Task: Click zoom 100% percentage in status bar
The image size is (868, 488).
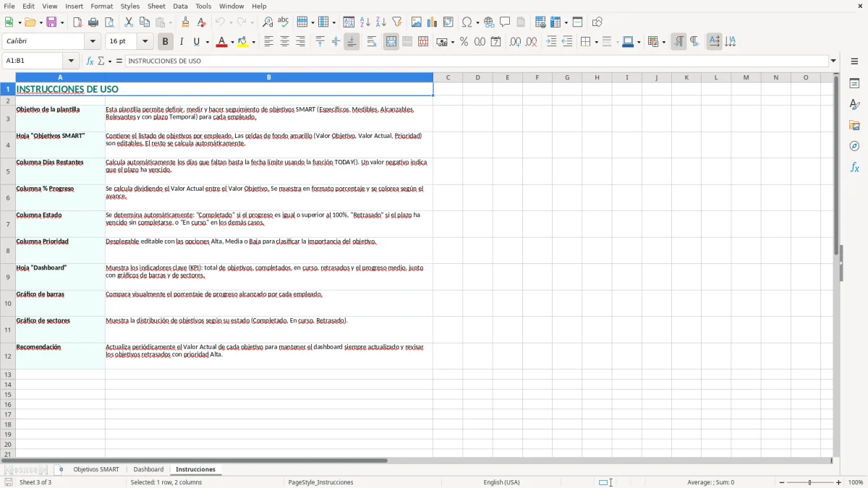Action: click(x=856, y=482)
